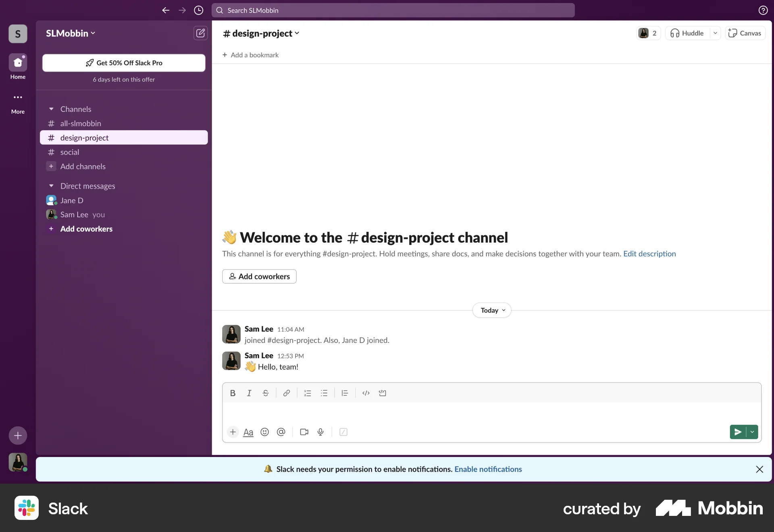Screen dimensions: 774x532
Task: Click the code block icon in composer
Action: coord(382,393)
